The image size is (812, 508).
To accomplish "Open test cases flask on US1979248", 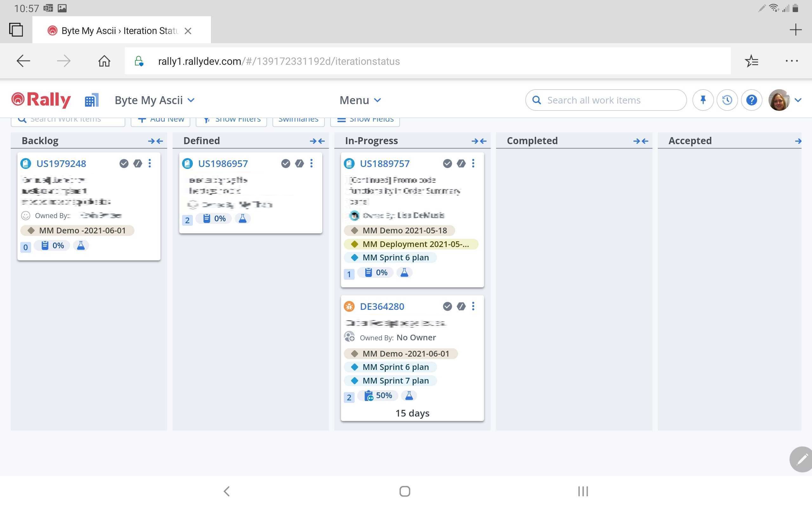I will coord(81,246).
